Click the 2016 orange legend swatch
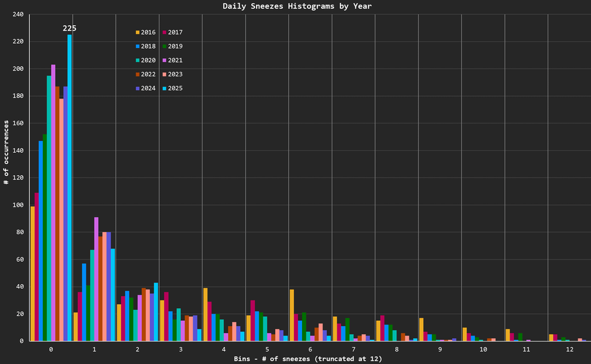The image size is (591, 364). click(x=137, y=33)
